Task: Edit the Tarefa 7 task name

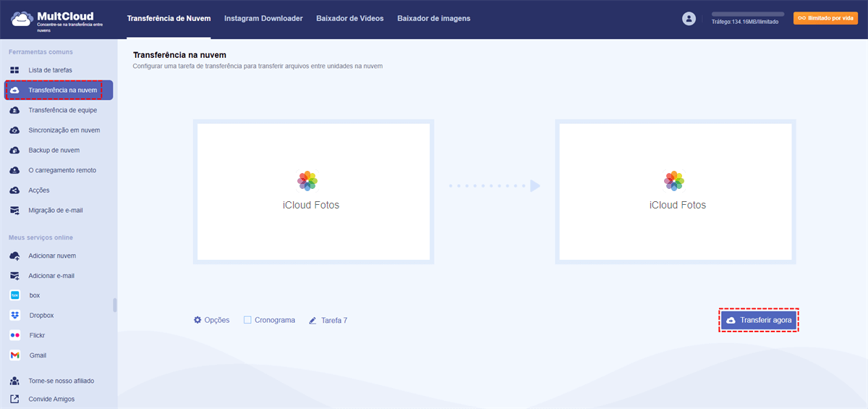Action: click(328, 320)
